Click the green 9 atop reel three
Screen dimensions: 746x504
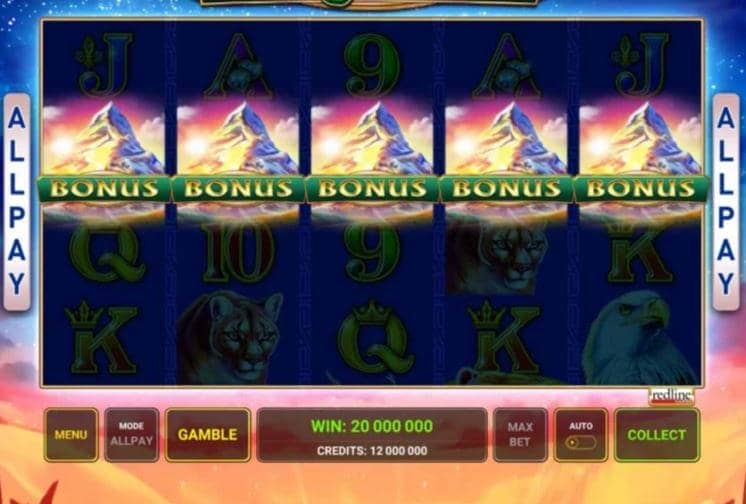[373, 64]
